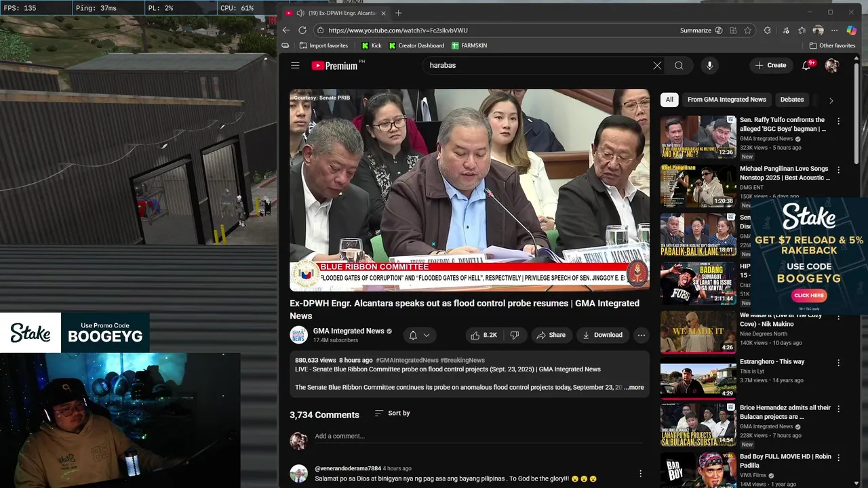Select the Debates filter chip
Image resolution: width=868 pixels, height=488 pixels.
click(792, 100)
